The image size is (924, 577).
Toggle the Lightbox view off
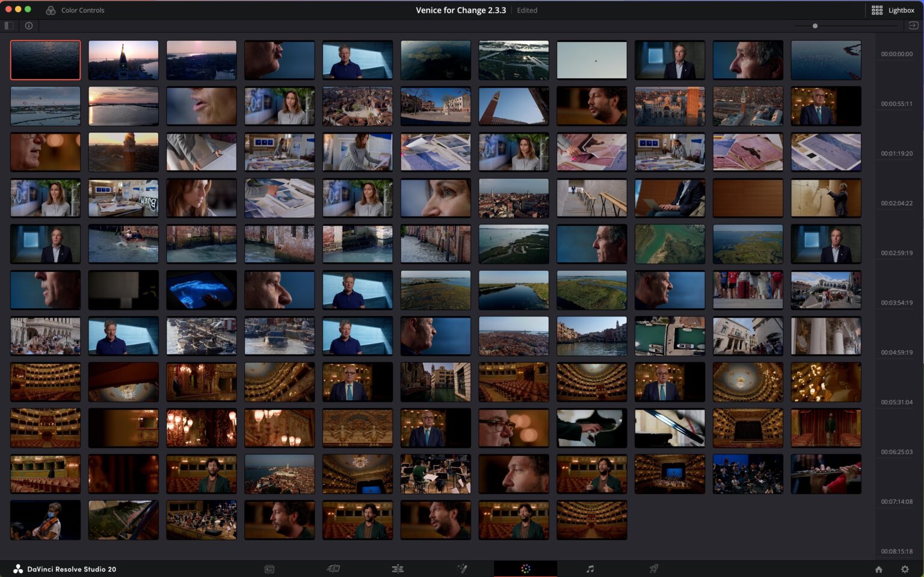tap(893, 10)
